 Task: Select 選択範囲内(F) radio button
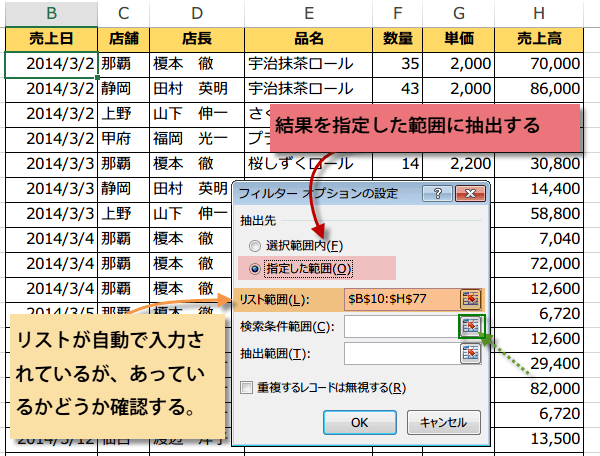[255, 246]
